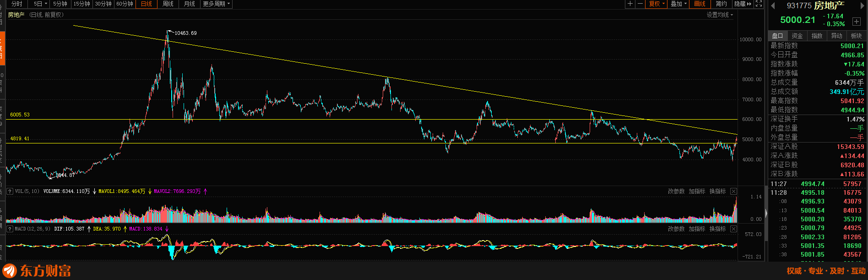Screen dimensions: 868x280
Task: Open the 指数 tab in right panel
Action: click(x=817, y=36)
